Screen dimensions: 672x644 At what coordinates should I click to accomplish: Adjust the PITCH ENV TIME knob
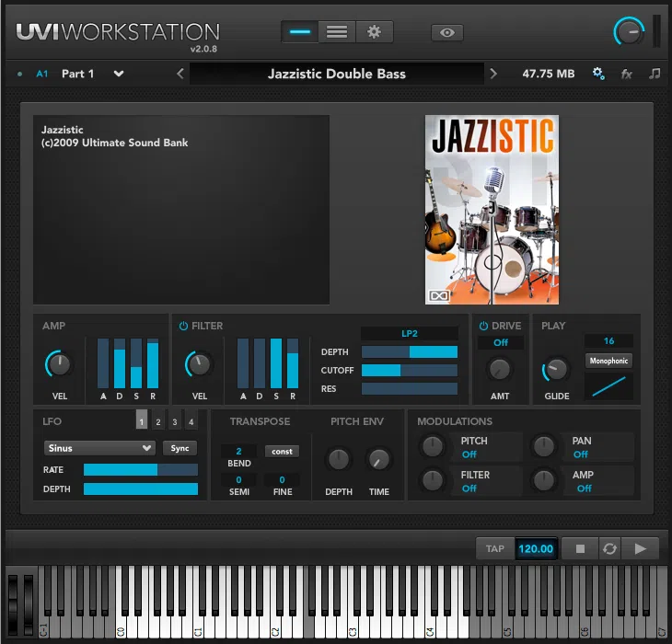point(379,459)
